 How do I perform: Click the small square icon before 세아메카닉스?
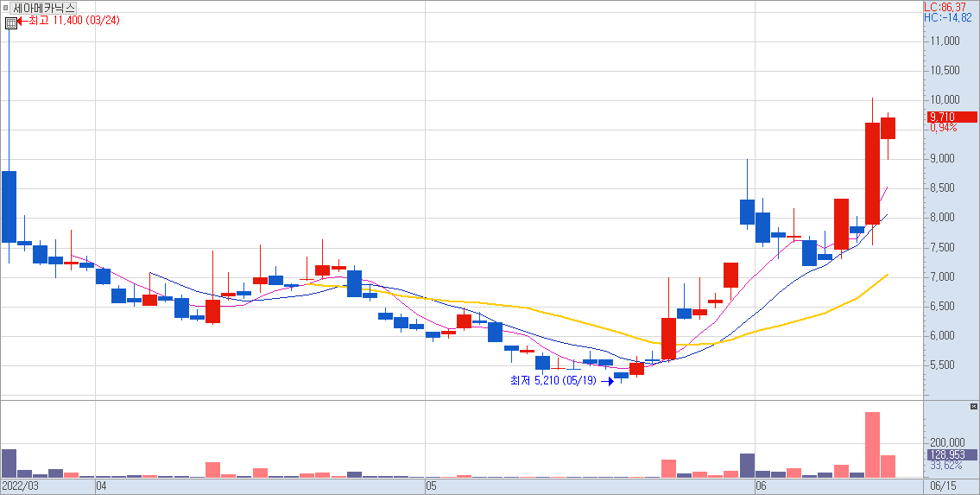point(6,8)
